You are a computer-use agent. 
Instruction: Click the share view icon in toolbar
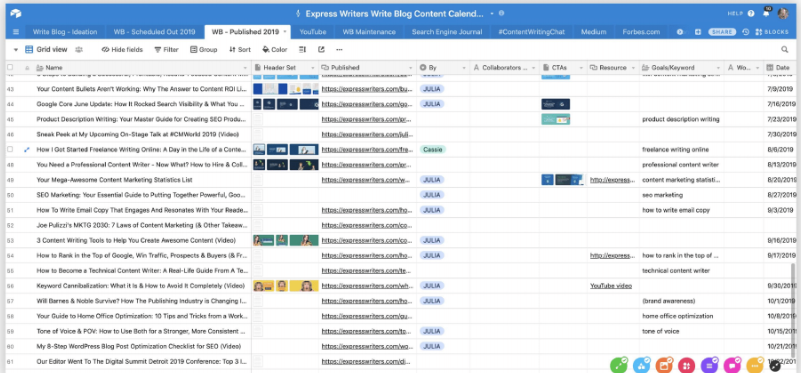point(321,50)
